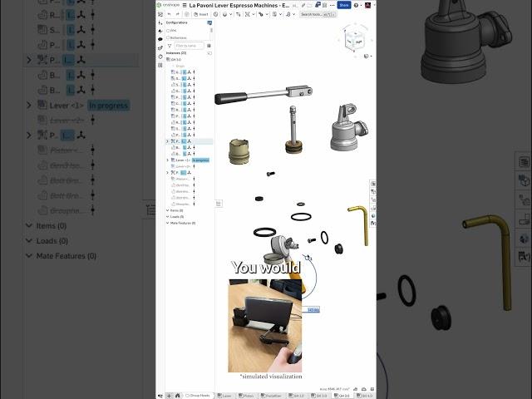Viewport: 532px width, 399px height.
Task: Select the GH 3.0 root tree item
Action: tap(174, 59)
